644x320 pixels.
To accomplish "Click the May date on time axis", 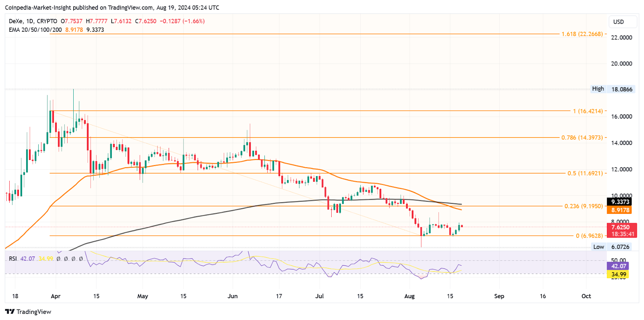I will [x=142, y=296].
